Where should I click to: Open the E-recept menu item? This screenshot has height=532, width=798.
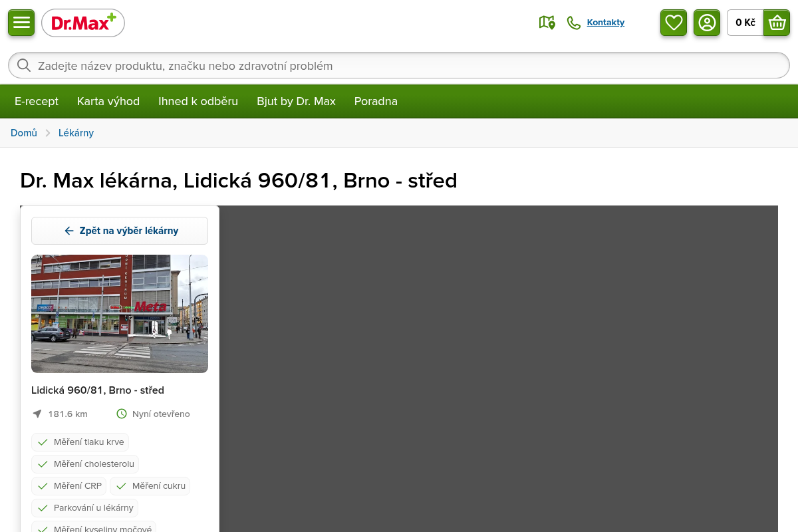[x=37, y=101]
